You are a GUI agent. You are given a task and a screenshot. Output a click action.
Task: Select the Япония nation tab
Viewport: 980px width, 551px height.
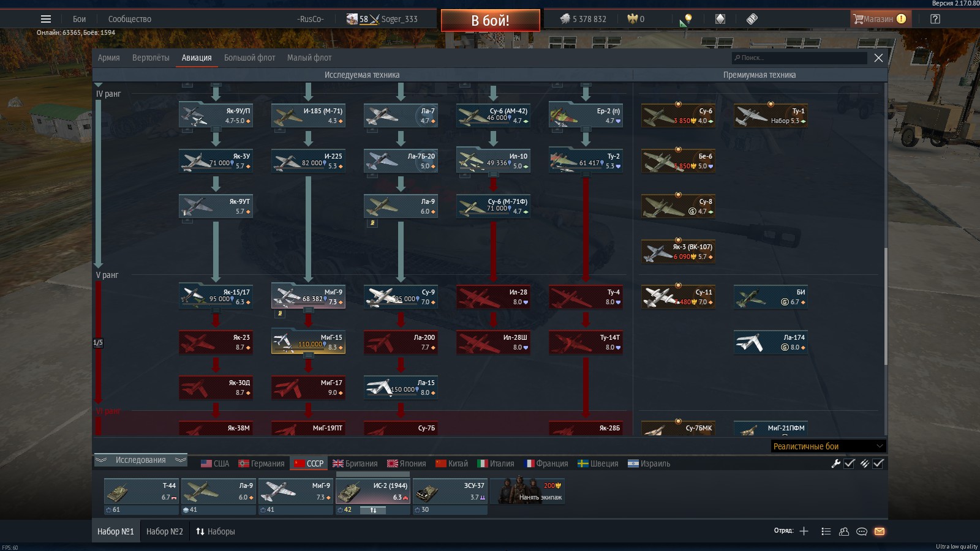(x=406, y=463)
